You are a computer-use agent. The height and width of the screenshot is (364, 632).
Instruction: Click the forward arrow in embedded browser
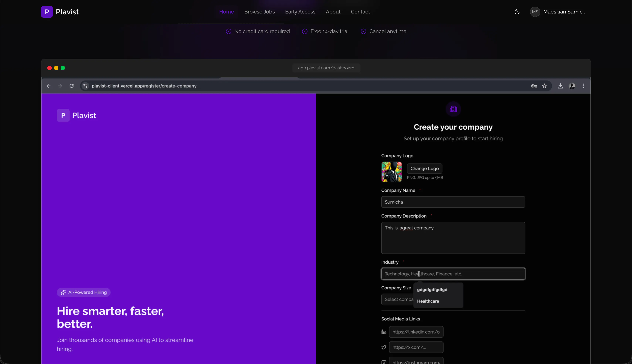tap(60, 86)
